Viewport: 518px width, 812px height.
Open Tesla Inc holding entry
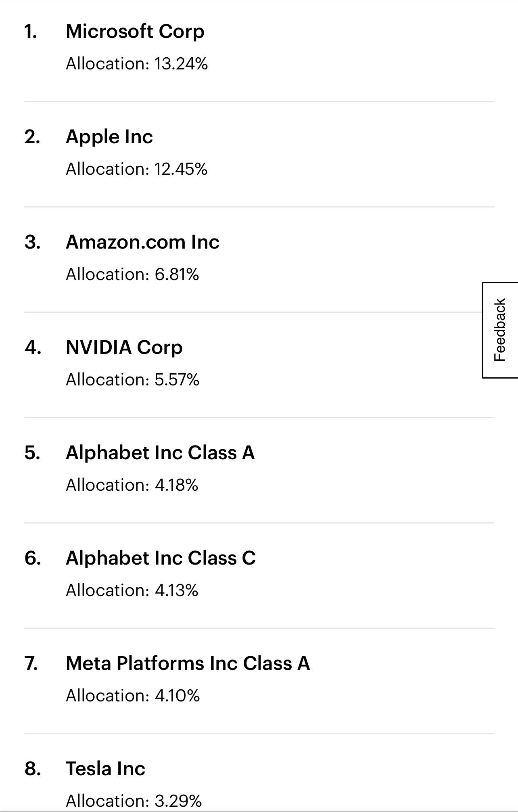coord(105,769)
